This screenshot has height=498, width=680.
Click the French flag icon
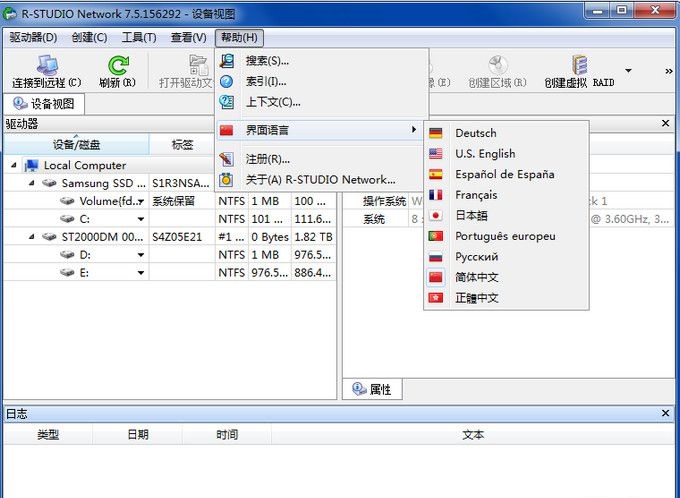(x=435, y=195)
